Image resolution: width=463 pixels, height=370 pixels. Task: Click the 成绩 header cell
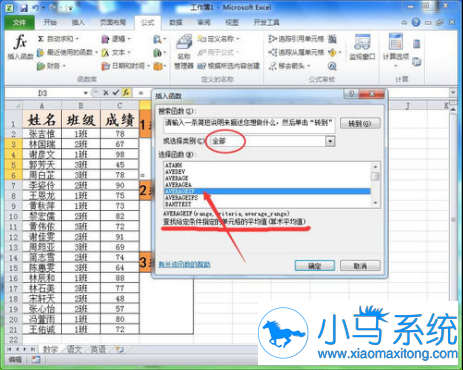pyautogui.click(x=119, y=120)
